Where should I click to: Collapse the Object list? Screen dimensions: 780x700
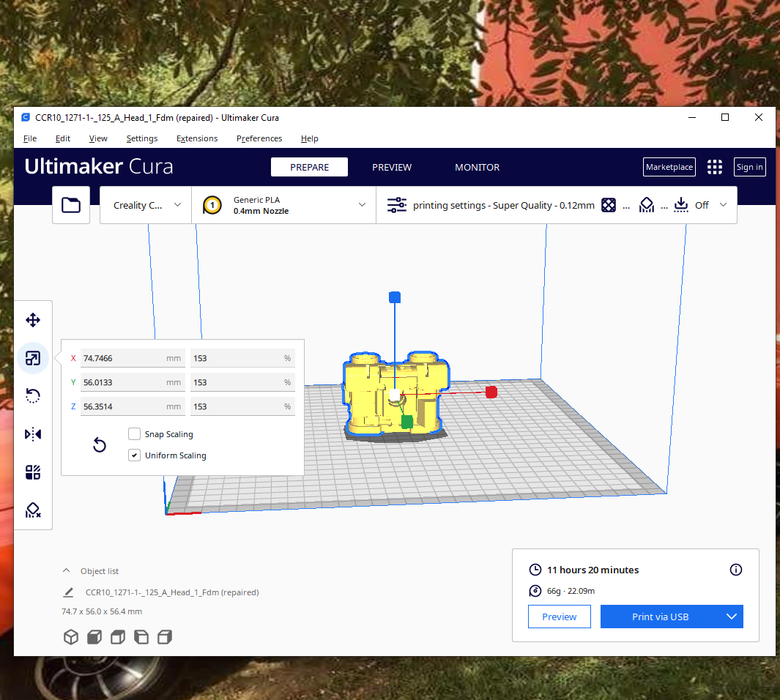66,570
